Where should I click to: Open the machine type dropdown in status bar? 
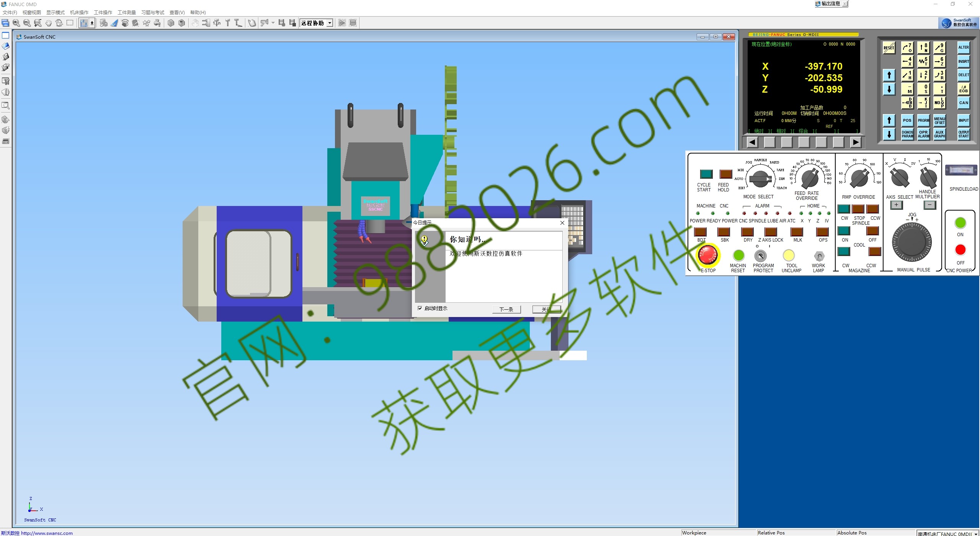tap(976, 533)
